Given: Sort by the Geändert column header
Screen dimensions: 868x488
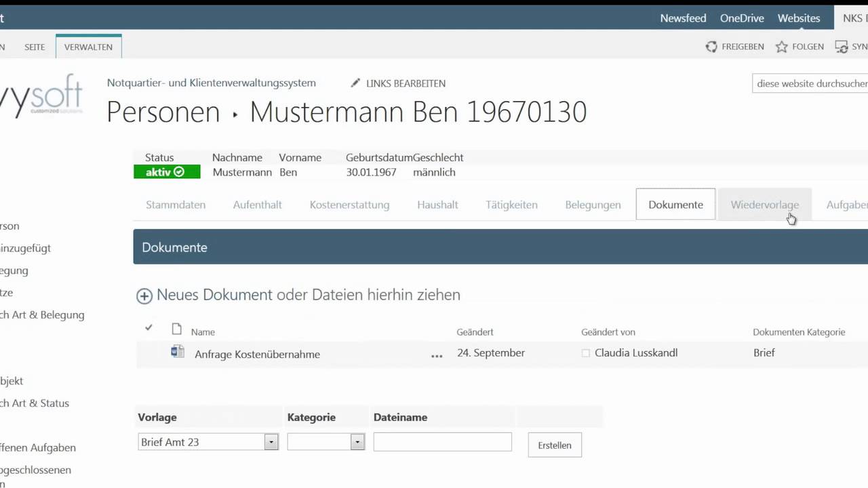Looking at the screenshot, I should pos(475,332).
